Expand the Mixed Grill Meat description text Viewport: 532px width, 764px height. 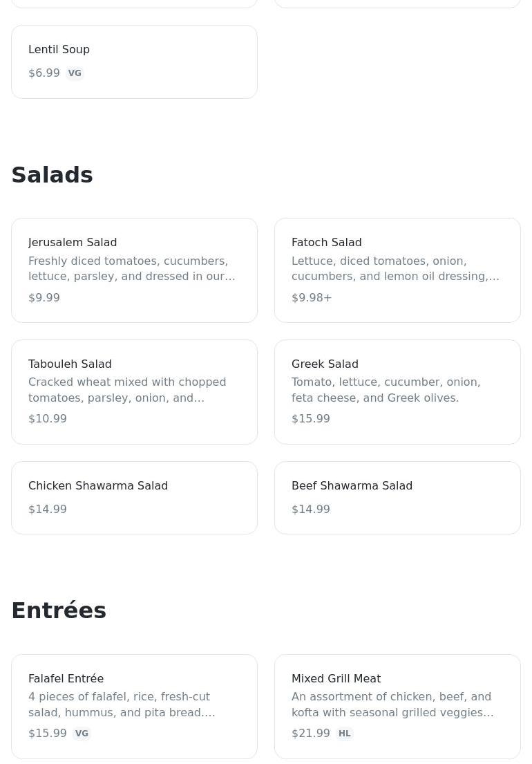[x=392, y=705]
